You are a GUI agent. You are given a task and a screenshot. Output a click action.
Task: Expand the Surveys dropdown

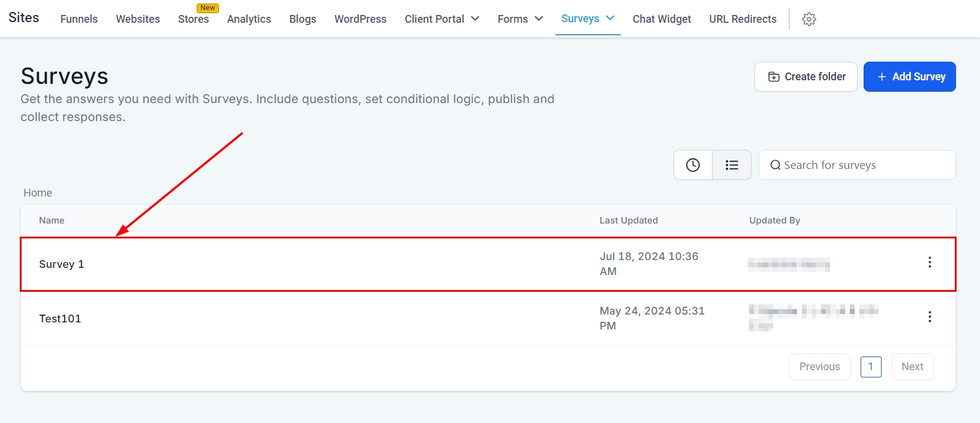587,19
